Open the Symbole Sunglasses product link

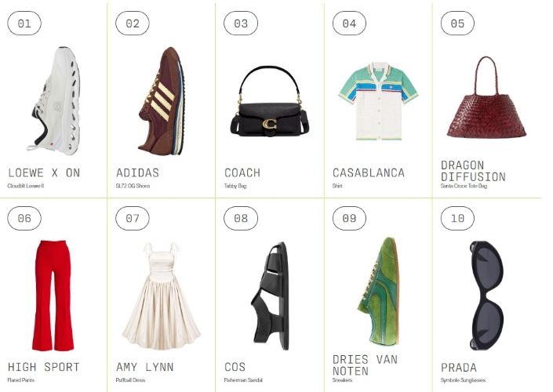tap(463, 380)
